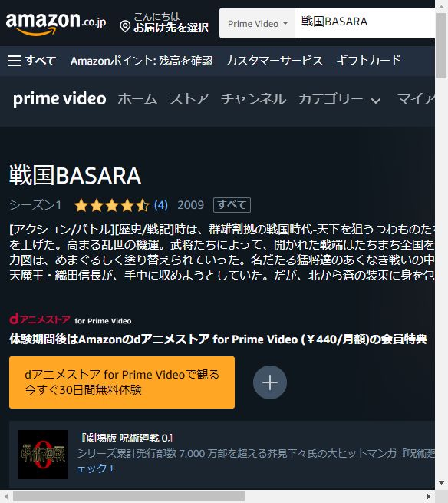This screenshot has height=503, width=448.
Task: Go to the ホーム tab
Action: tap(137, 99)
